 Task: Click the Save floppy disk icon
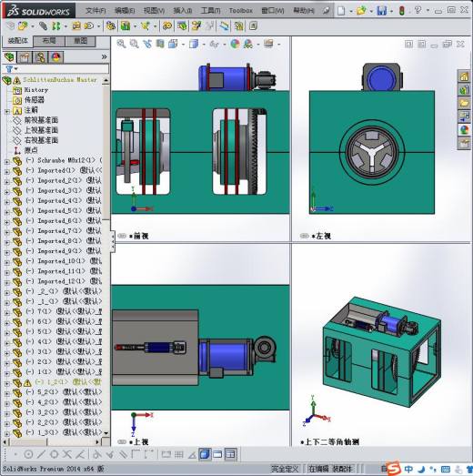pyautogui.click(x=382, y=11)
